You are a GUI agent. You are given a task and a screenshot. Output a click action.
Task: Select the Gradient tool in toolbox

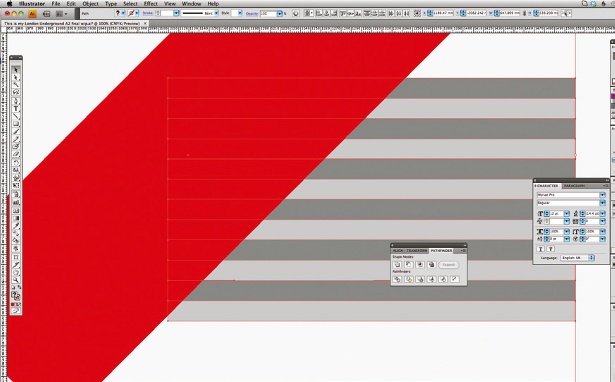16,218
